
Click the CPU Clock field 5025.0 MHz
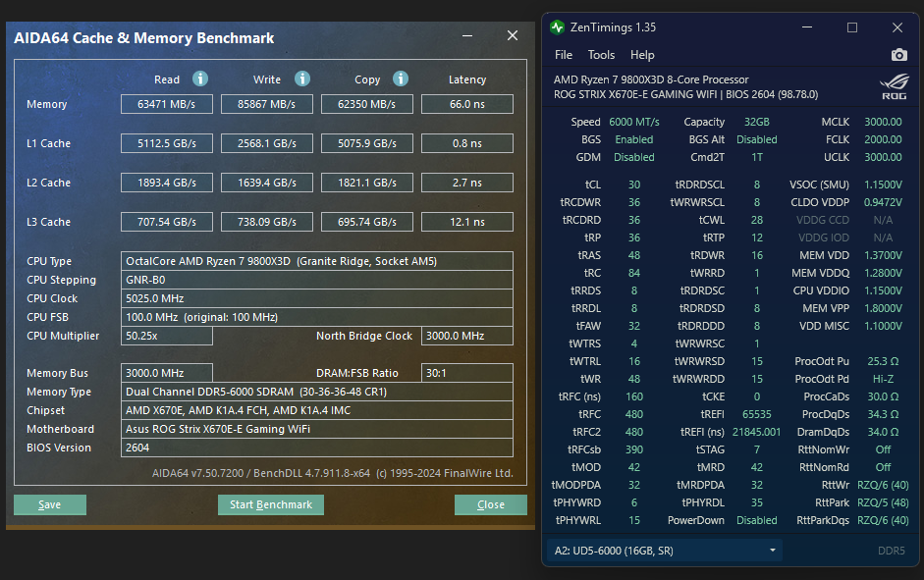click(317, 298)
